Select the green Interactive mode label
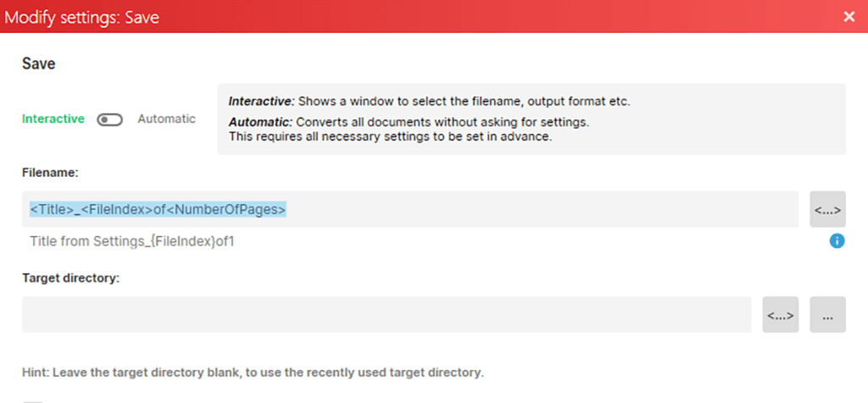 (53, 119)
